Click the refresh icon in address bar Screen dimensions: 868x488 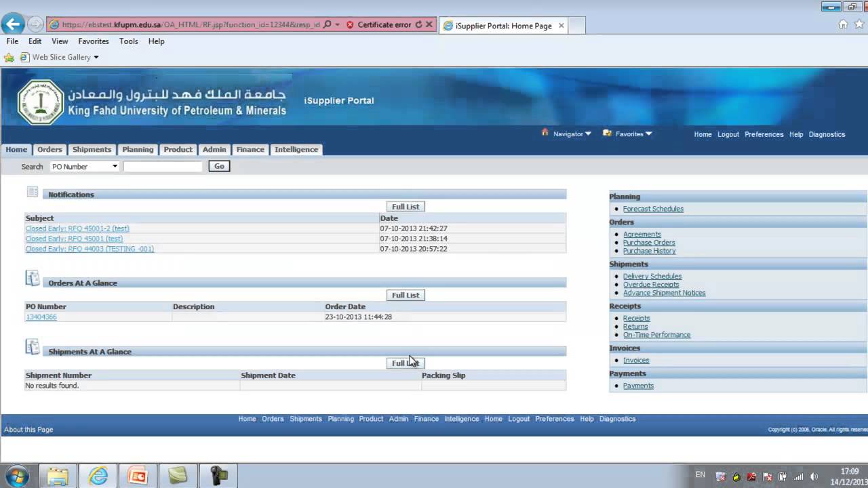(x=418, y=24)
